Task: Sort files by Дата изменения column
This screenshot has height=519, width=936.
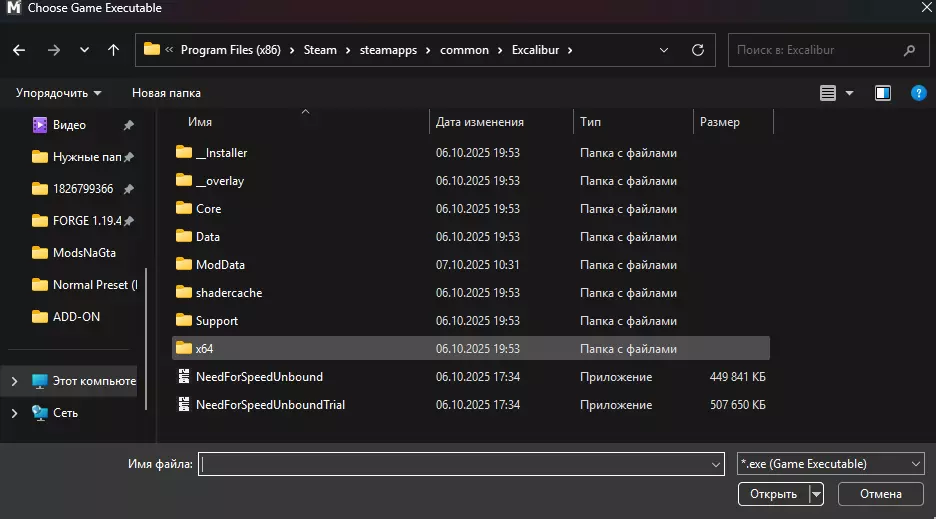Action: tap(480, 122)
